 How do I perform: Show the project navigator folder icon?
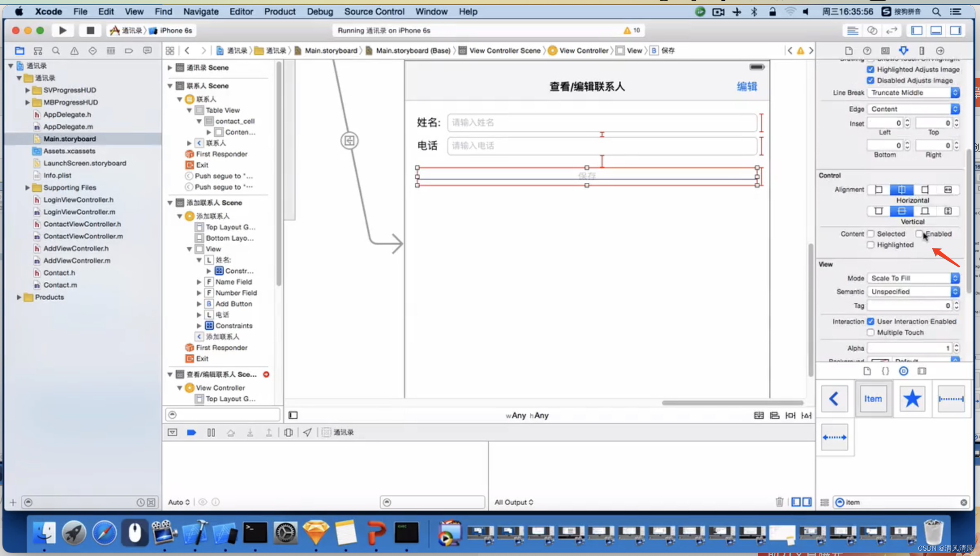(19, 51)
